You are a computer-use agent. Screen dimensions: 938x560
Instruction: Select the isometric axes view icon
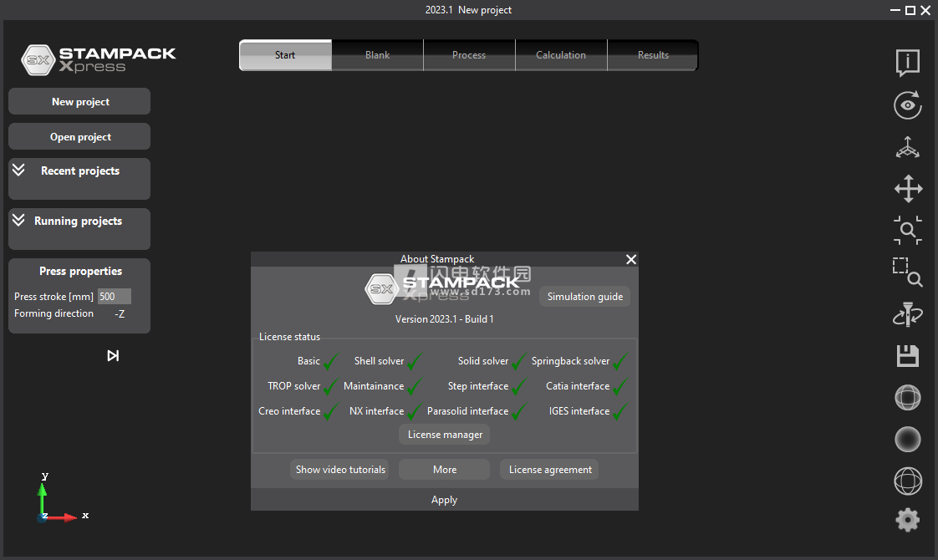[908, 148]
